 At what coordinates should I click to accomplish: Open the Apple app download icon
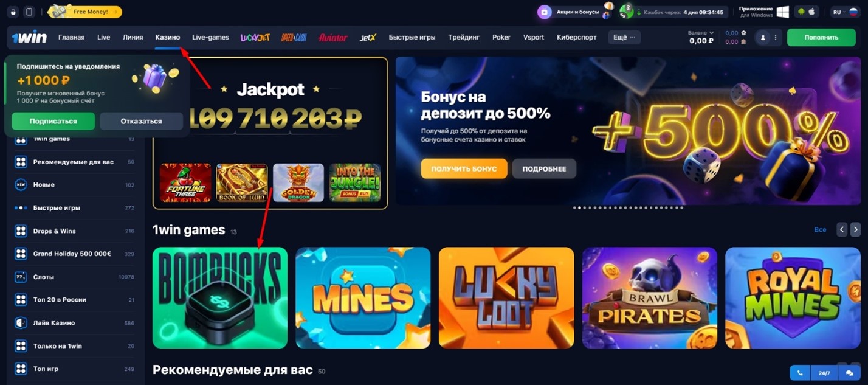812,12
